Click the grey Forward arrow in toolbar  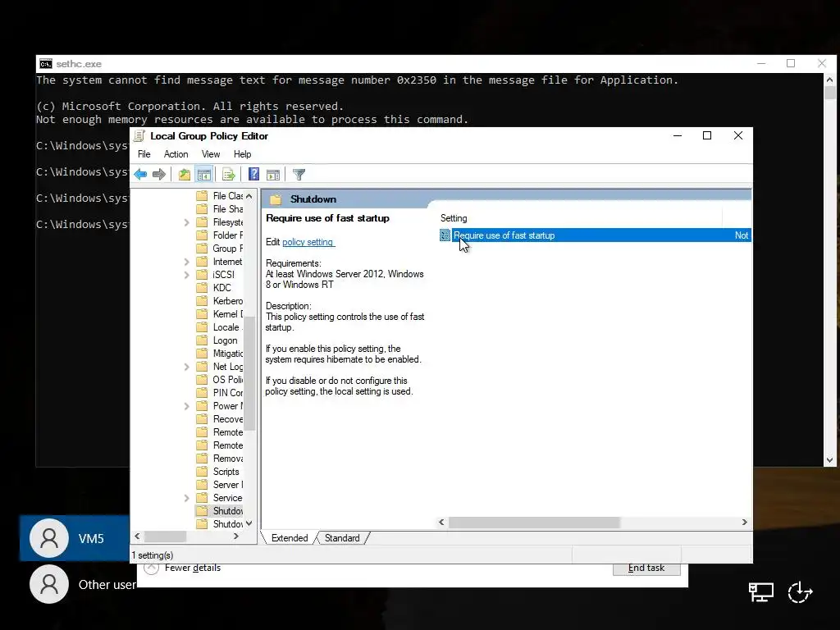pos(159,174)
